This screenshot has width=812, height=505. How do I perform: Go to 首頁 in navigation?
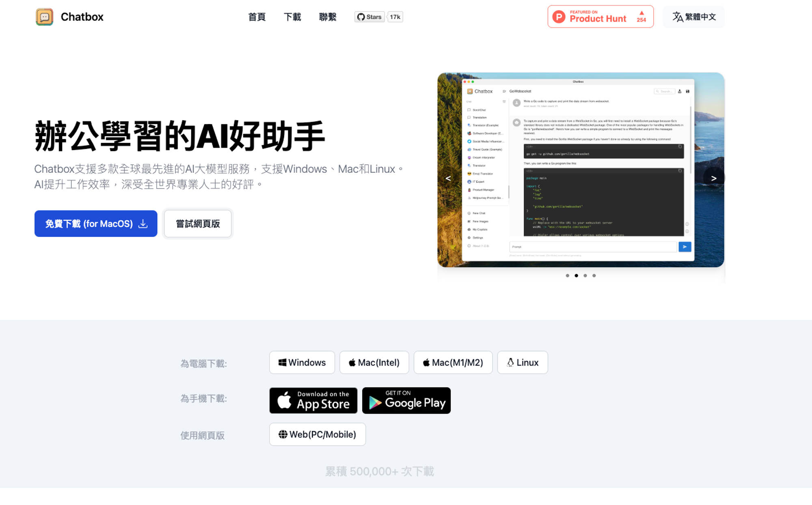(x=257, y=17)
